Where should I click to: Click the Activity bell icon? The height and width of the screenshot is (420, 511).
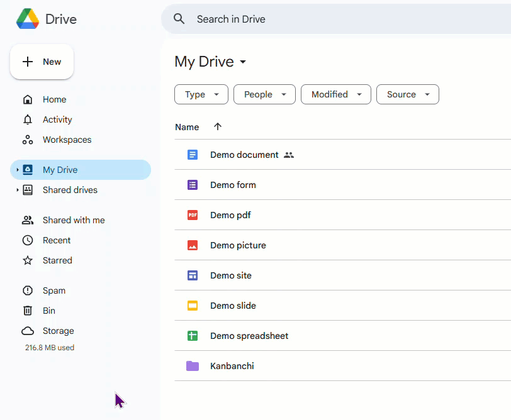(x=28, y=119)
